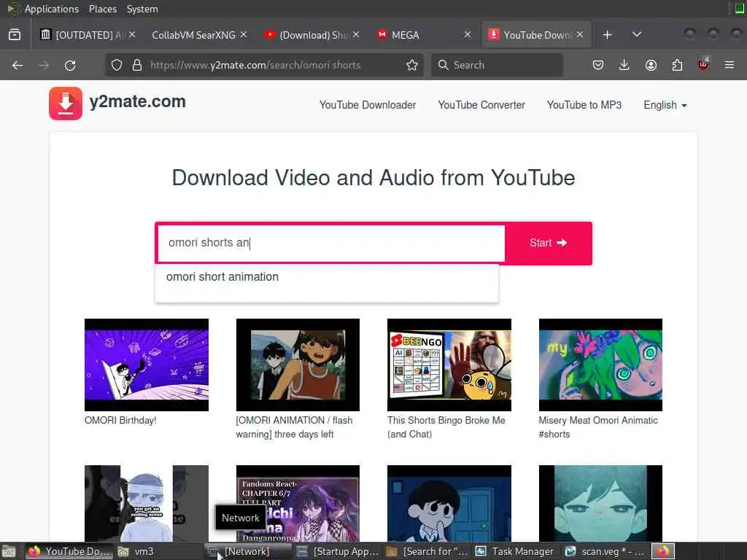Switch to the vm3 taskbar window

coord(158,551)
